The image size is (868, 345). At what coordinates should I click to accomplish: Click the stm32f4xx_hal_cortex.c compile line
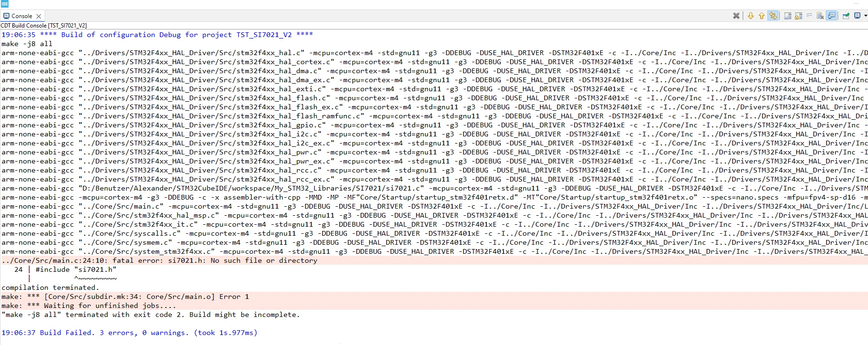(x=434, y=62)
